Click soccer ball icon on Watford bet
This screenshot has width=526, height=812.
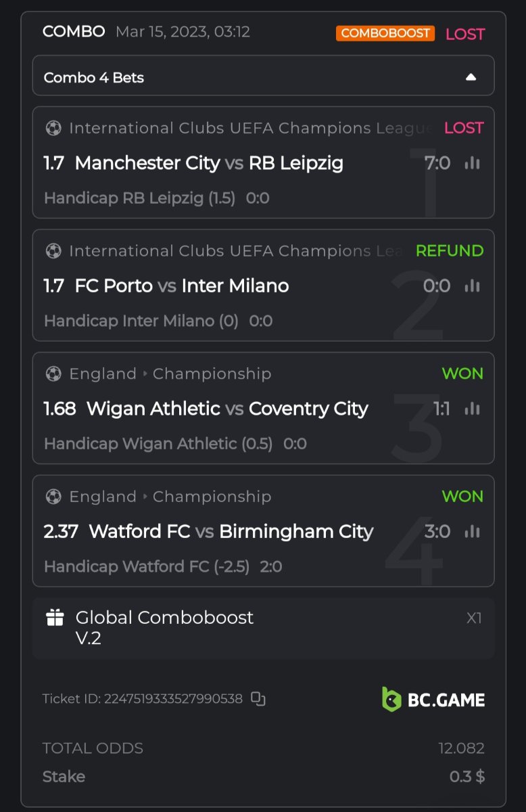53,497
